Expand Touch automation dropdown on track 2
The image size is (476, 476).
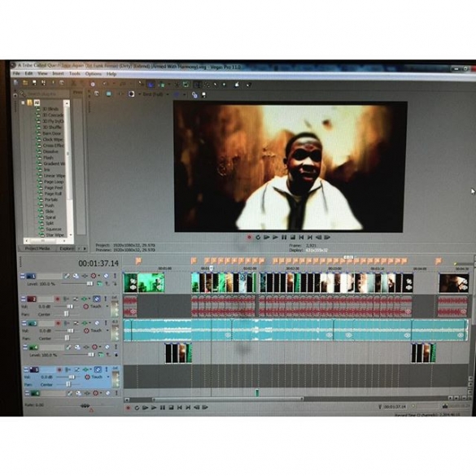coord(107,307)
